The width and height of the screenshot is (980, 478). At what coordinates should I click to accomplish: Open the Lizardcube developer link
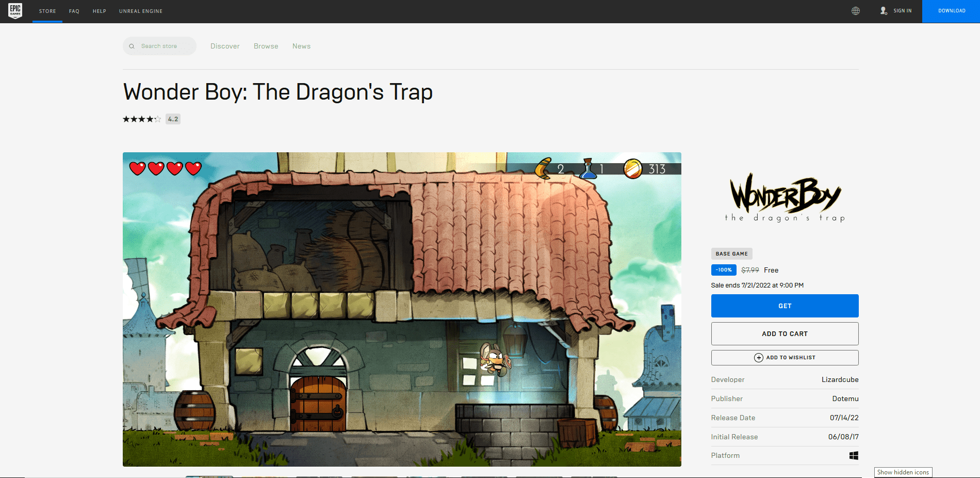click(840, 380)
